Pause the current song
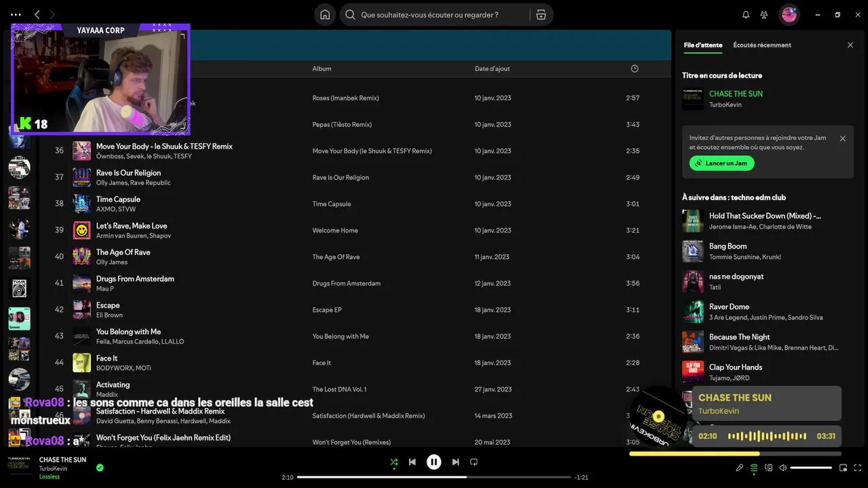 click(434, 462)
